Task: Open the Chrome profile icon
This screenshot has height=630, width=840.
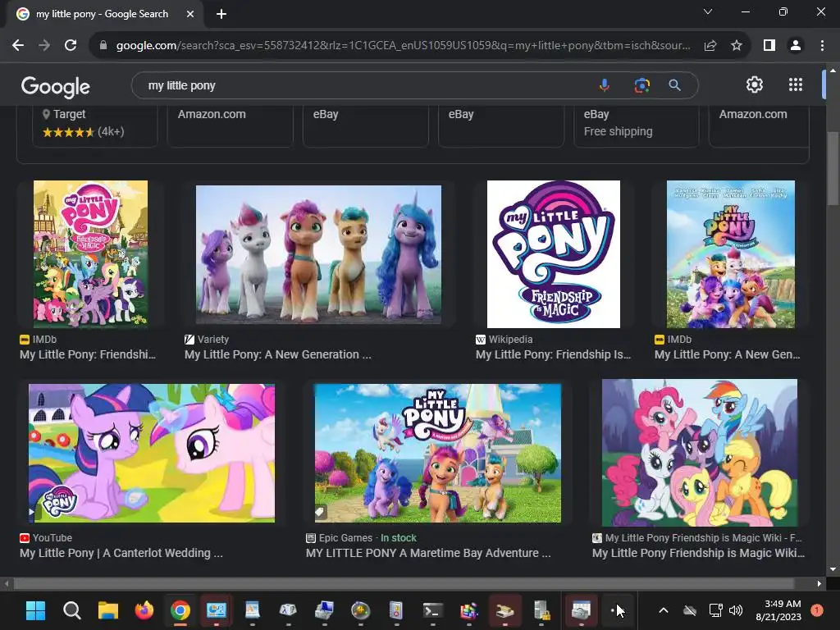Action: pyautogui.click(x=796, y=46)
